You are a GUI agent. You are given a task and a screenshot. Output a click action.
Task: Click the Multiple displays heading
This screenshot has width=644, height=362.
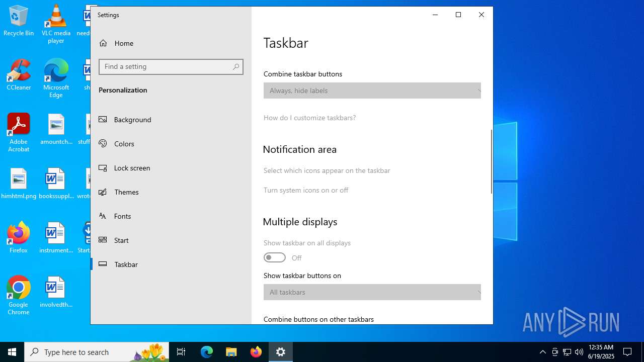(x=300, y=222)
